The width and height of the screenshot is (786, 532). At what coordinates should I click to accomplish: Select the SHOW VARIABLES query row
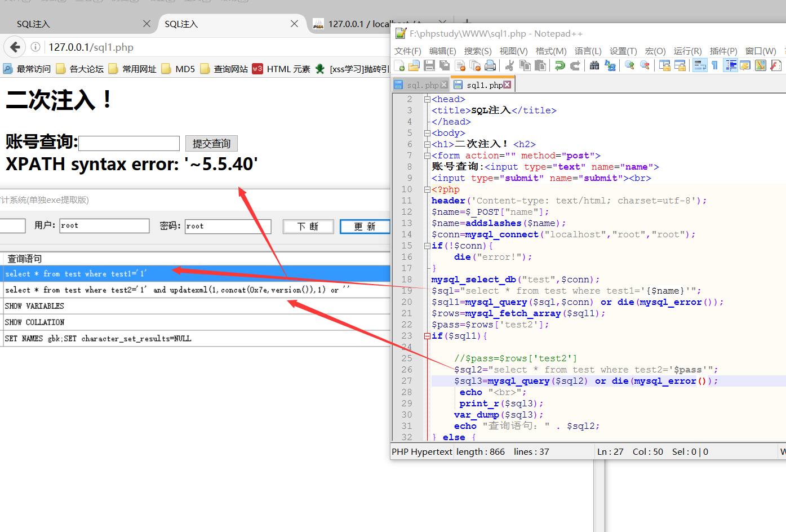(196, 306)
